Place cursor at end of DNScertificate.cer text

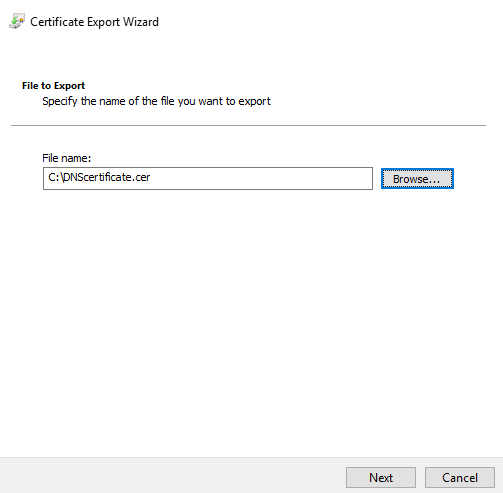[151, 177]
